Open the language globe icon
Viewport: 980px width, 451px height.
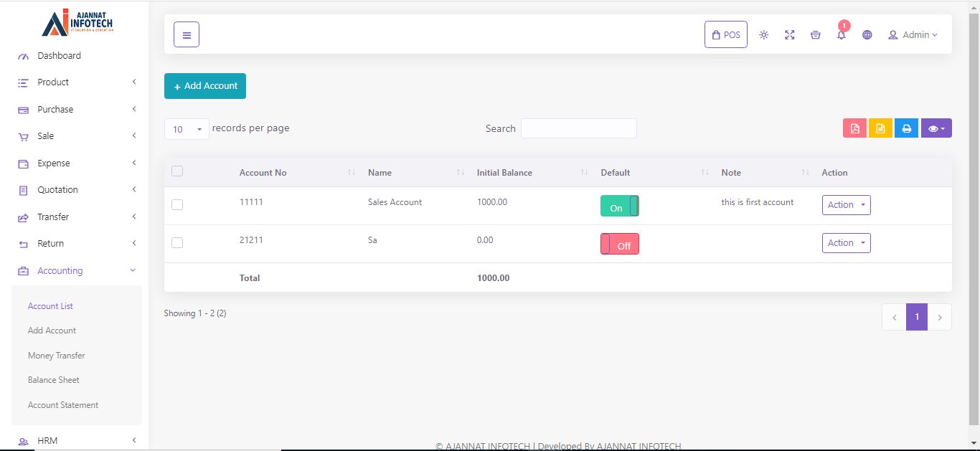point(867,34)
